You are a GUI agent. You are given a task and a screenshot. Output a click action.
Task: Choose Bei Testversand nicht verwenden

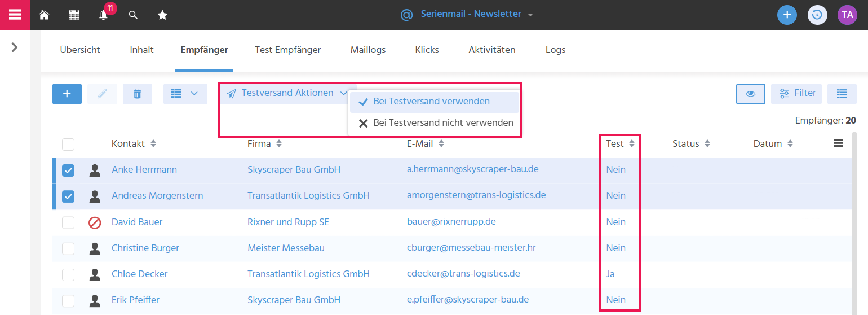click(434, 123)
